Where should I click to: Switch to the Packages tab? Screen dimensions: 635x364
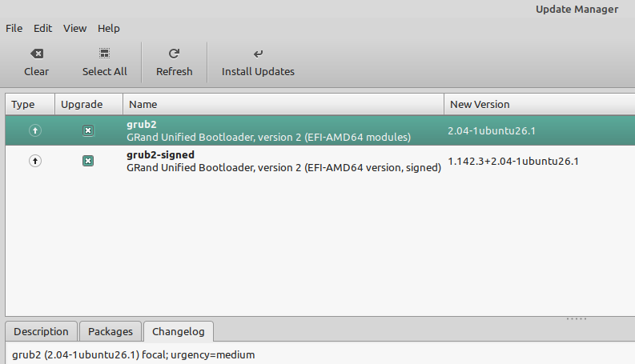pos(111,331)
